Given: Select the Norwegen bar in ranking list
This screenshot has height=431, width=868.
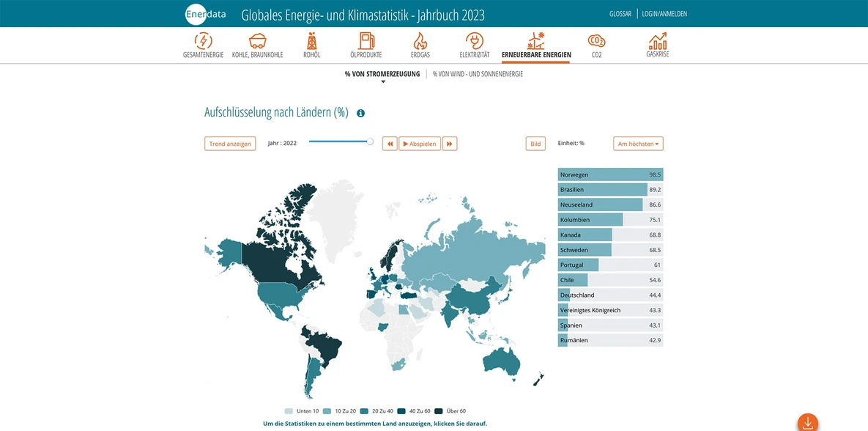Looking at the screenshot, I should pos(609,174).
